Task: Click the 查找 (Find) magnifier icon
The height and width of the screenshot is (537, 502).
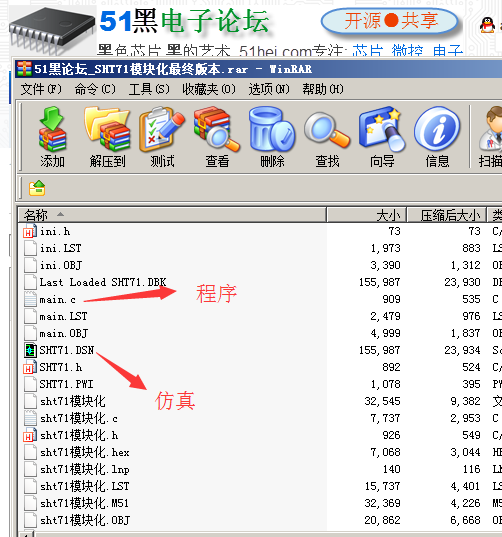Action: click(327, 137)
